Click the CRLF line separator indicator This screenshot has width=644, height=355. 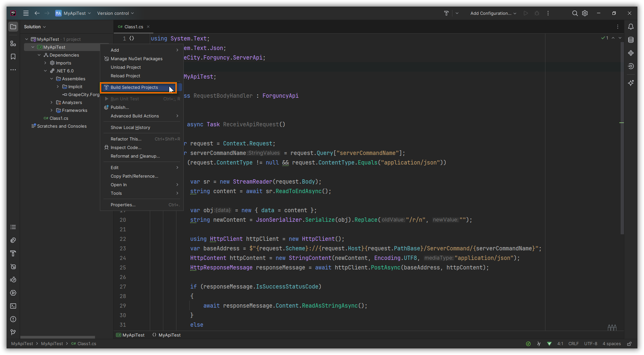pyautogui.click(x=573, y=344)
